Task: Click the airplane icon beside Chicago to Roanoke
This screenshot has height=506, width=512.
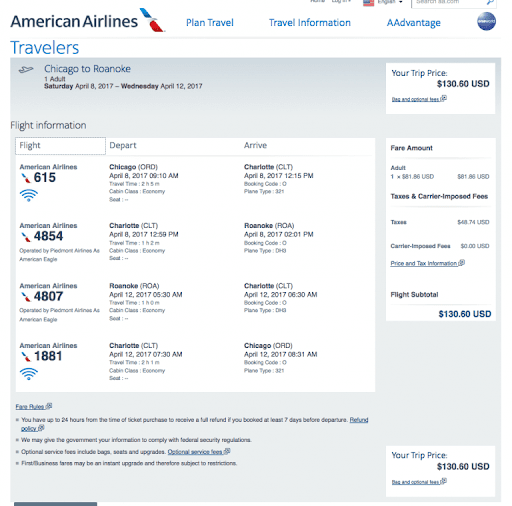Action: coord(26,70)
